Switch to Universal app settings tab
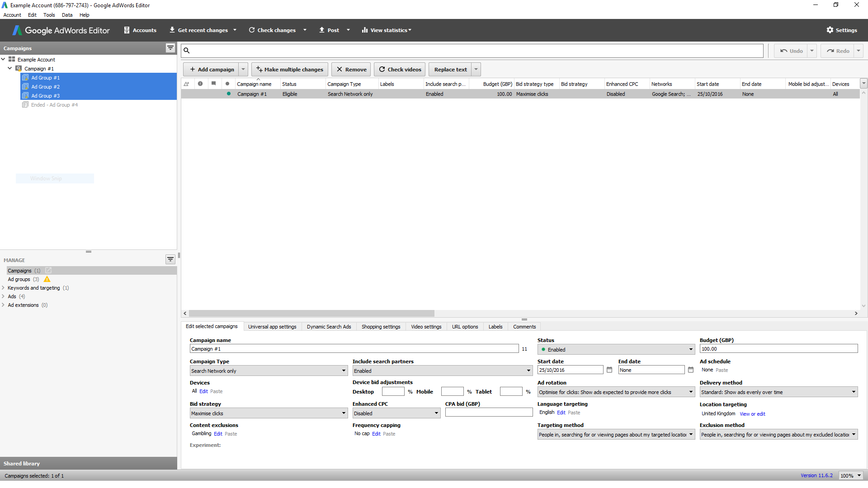868x488 pixels. coord(272,327)
